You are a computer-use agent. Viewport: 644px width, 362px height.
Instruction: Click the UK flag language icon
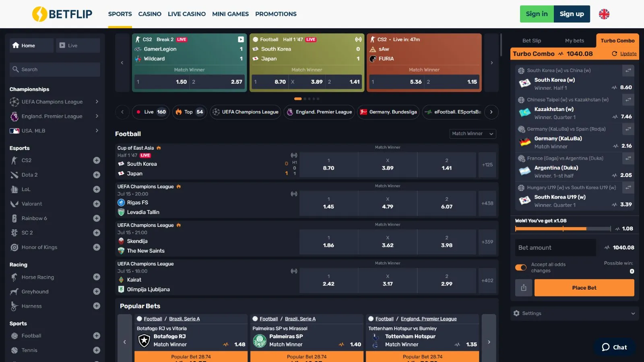pyautogui.click(x=604, y=14)
